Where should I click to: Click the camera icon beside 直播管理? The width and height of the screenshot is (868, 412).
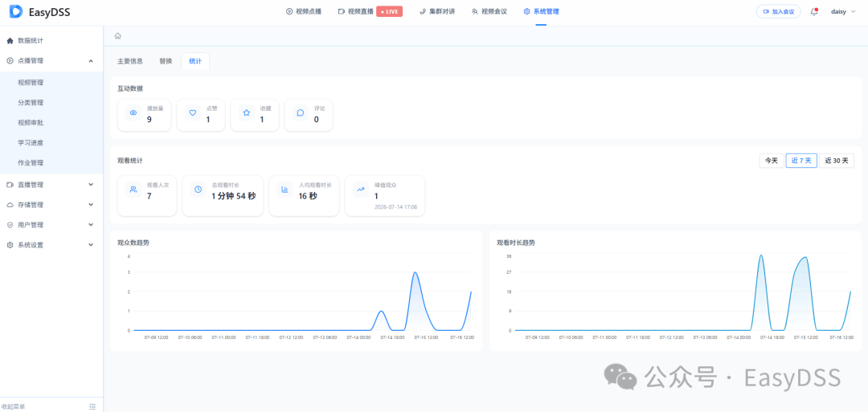point(10,185)
